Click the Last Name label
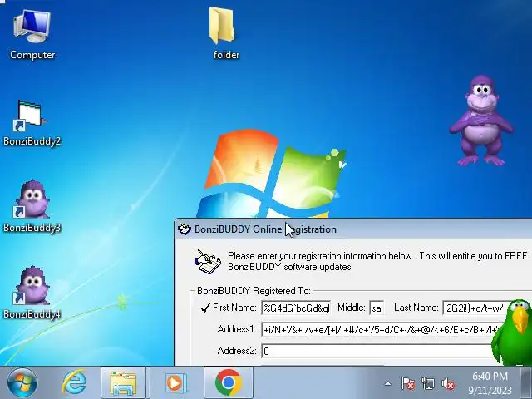 tap(416, 308)
